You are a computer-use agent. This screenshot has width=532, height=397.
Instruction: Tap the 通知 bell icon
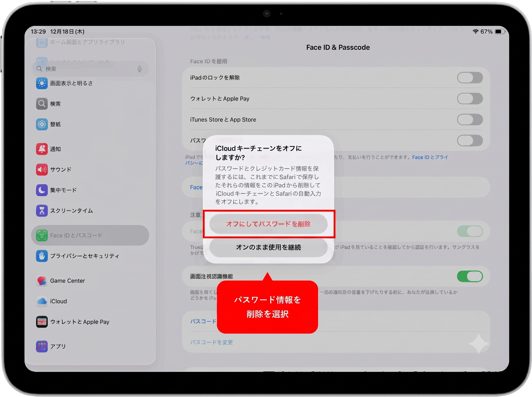pos(42,149)
